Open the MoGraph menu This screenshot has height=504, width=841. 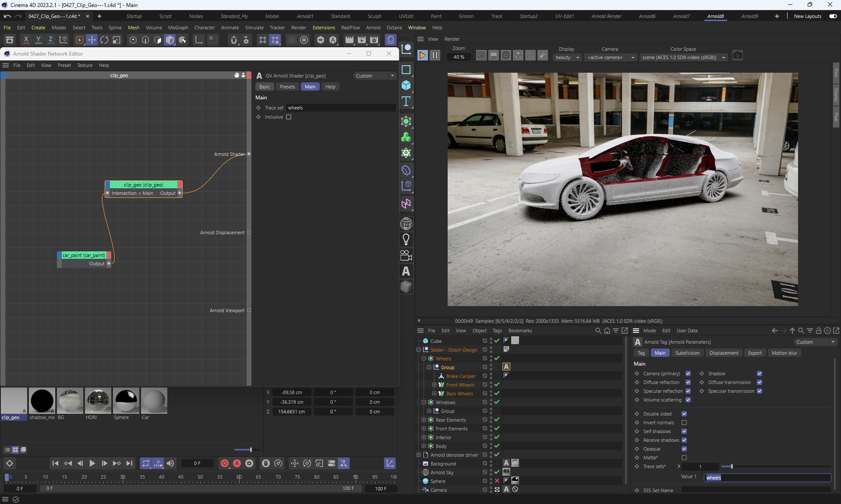[x=178, y=28]
